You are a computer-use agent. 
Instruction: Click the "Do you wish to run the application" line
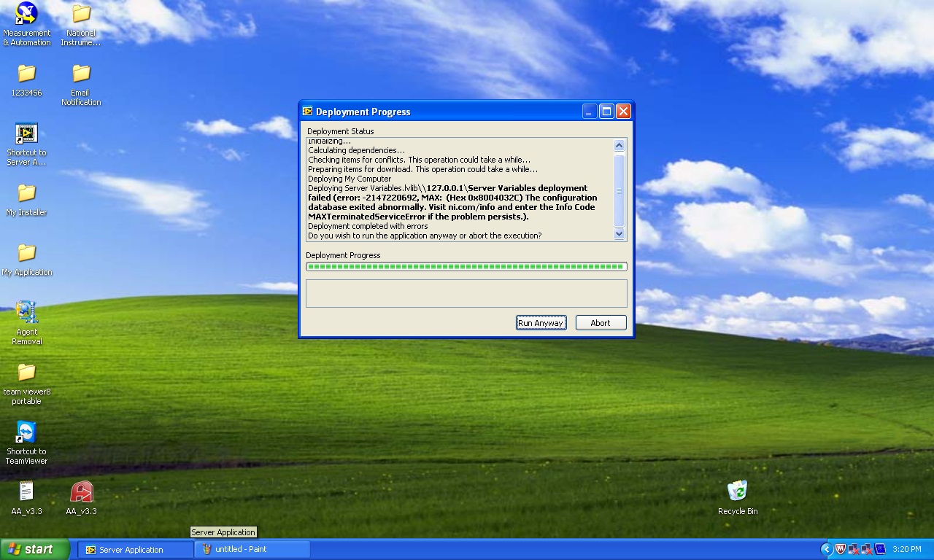click(x=425, y=236)
